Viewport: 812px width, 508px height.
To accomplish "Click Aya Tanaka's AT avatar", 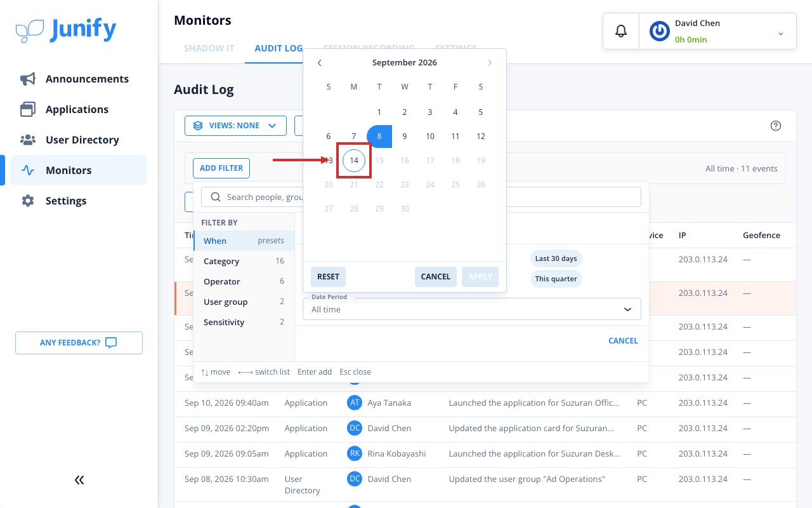I will [355, 403].
